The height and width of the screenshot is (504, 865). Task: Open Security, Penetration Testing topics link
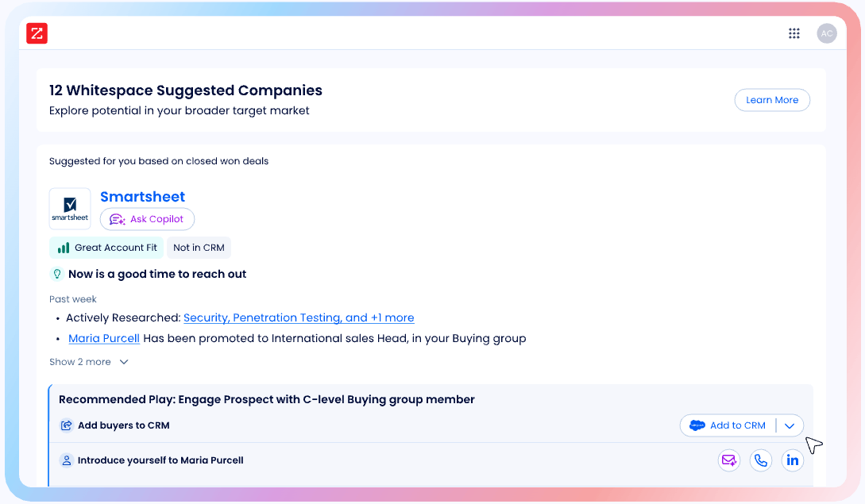pyautogui.click(x=299, y=317)
